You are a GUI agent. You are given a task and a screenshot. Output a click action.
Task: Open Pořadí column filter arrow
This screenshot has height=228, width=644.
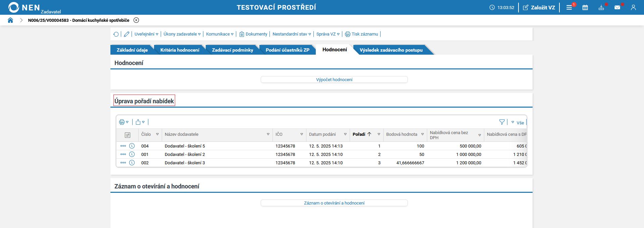(x=379, y=134)
